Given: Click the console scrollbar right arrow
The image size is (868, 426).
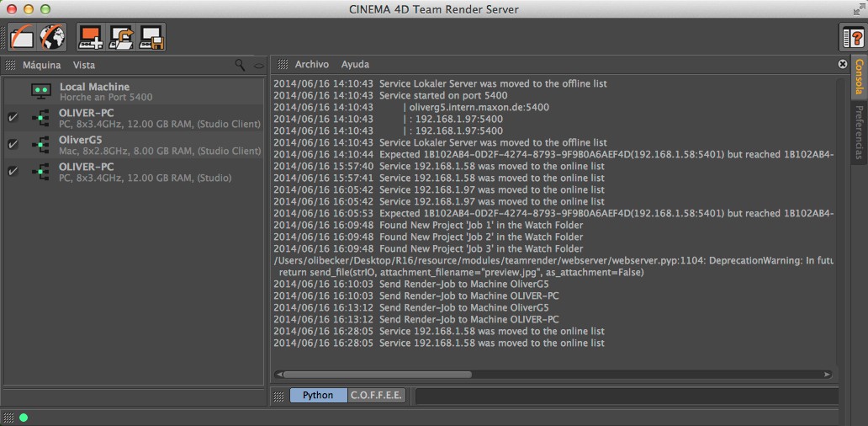Looking at the screenshot, I should tap(827, 375).
